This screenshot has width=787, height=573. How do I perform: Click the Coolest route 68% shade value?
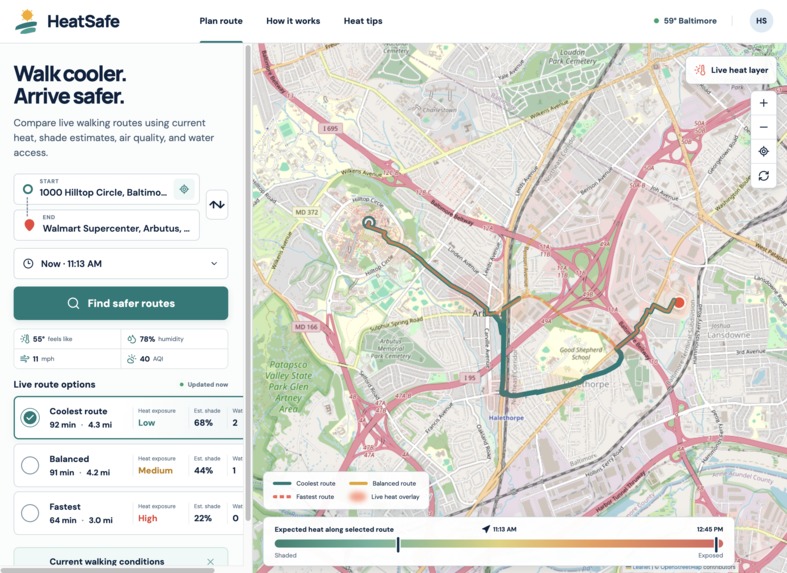point(203,423)
